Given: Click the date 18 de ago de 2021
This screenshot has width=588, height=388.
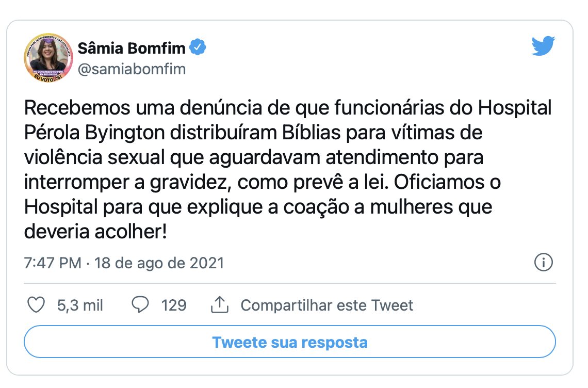Looking at the screenshot, I should 159,263.
